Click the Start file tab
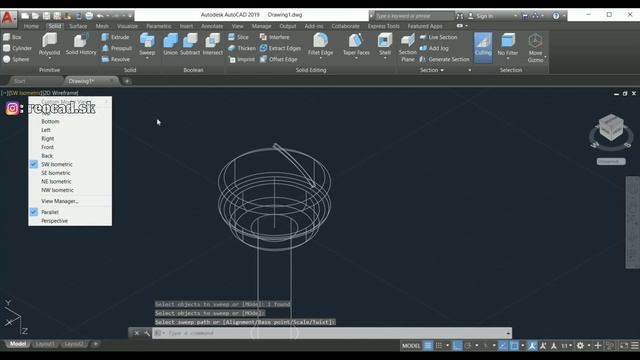This screenshot has width=640, height=360. point(20,81)
